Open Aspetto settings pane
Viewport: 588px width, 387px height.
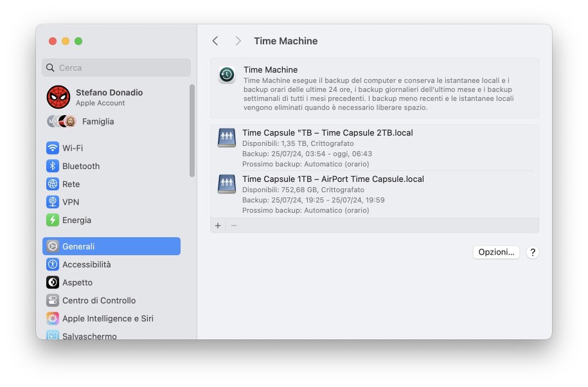tap(111, 282)
